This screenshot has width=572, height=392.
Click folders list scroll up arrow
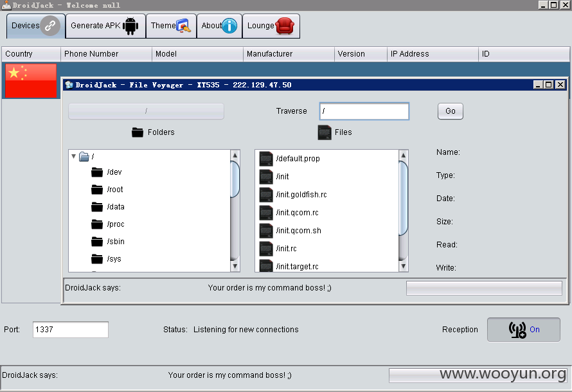(x=235, y=155)
